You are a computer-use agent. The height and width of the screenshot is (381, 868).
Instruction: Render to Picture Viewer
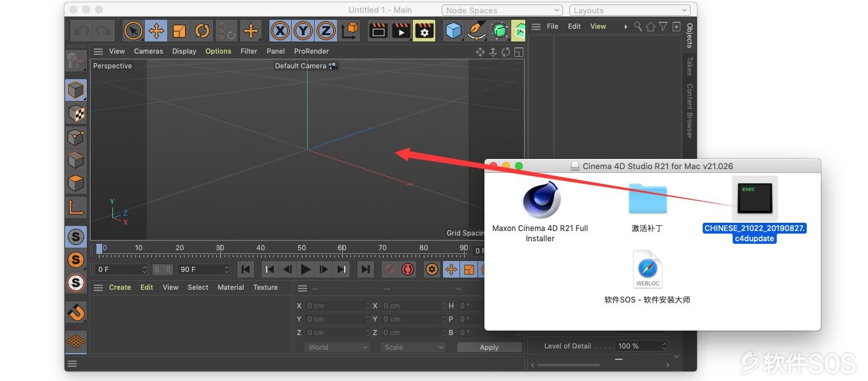click(x=401, y=31)
